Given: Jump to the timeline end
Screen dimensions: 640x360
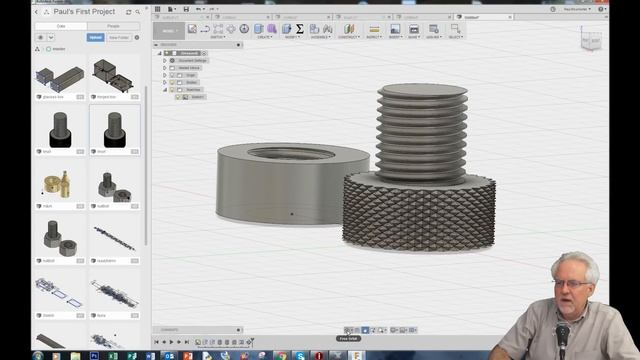Looking at the screenshot, I should pyautogui.click(x=187, y=342).
